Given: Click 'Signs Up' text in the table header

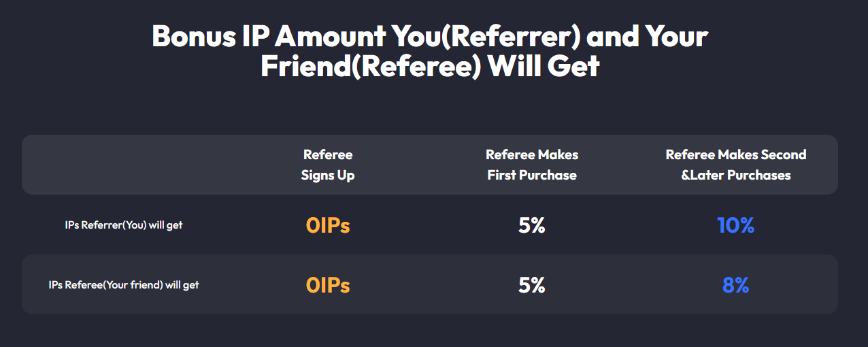Looking at the screenshot, I should pyautogui.click(x=328, y=176).
